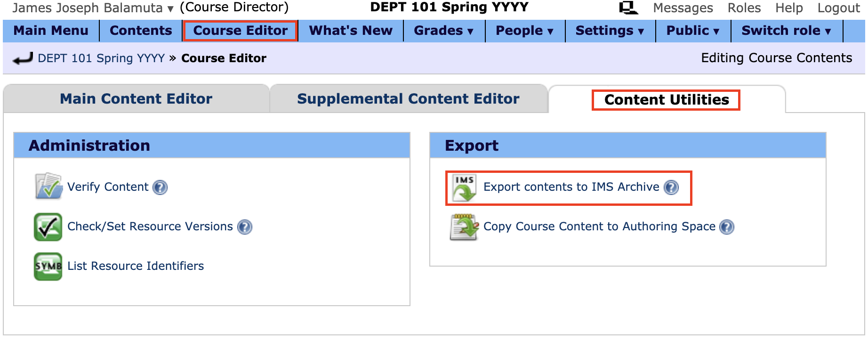Open the Roles link
Viewport: 868px width, 341px height.
744,8
